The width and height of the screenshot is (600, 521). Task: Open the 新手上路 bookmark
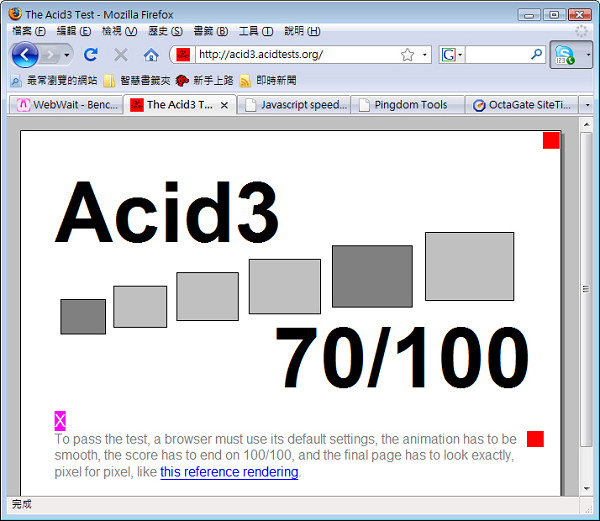point(204,80)
